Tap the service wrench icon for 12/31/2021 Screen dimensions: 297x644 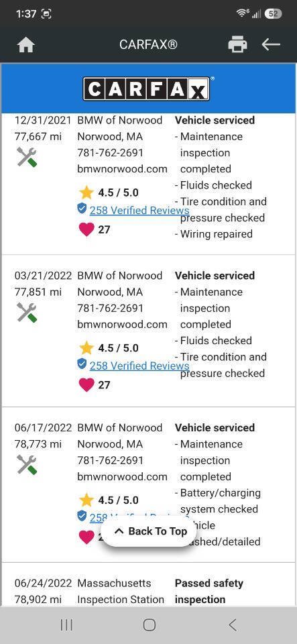point(27,157)
